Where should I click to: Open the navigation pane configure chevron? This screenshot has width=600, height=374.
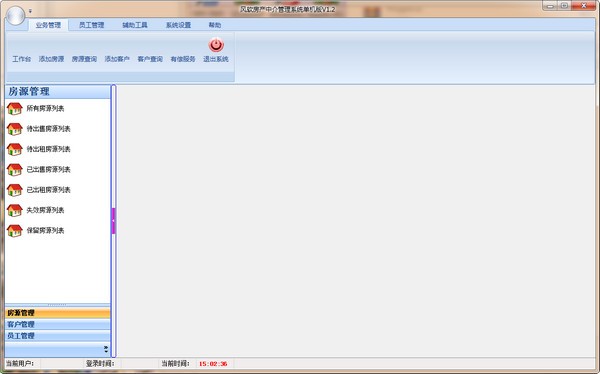106,349
